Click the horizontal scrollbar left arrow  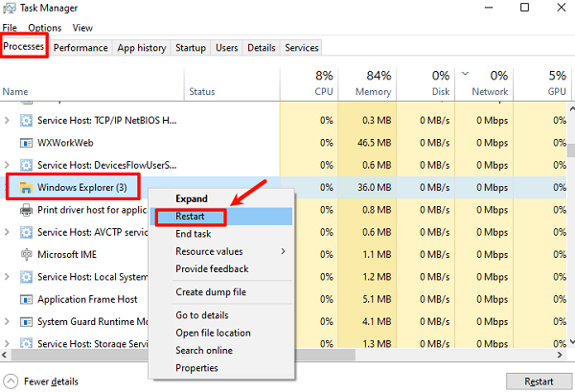click(x=5, y=355)
